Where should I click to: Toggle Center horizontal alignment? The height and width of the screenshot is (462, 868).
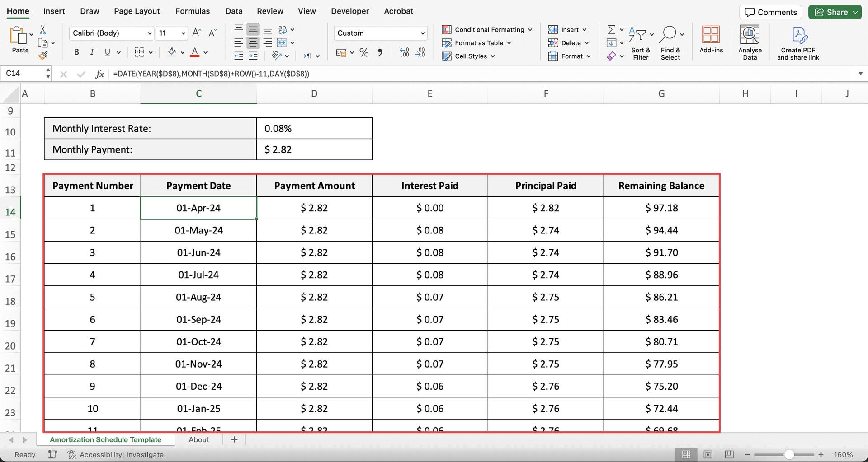point(253,42)
